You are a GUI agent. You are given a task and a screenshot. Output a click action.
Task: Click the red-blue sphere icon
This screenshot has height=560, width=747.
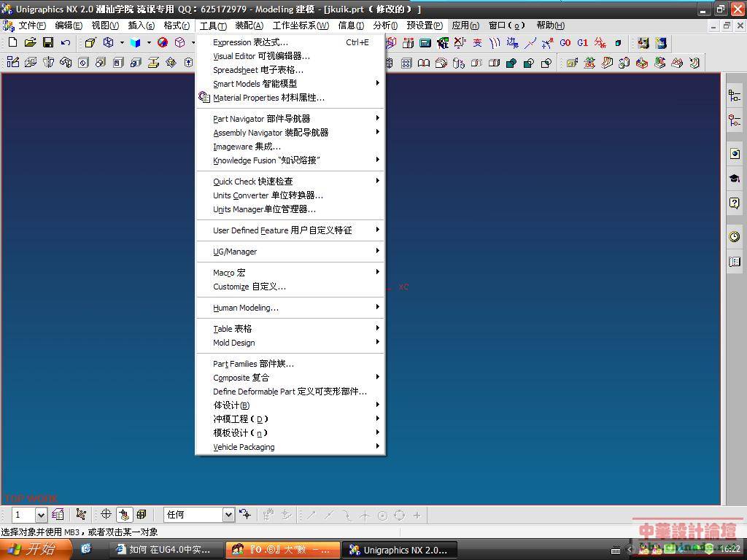163,42
